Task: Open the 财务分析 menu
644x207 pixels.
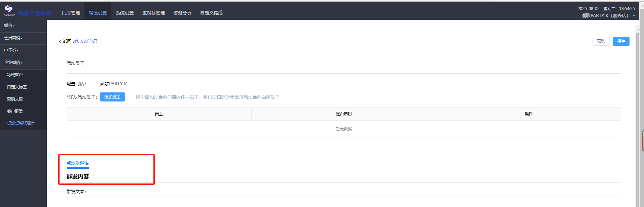Action: [x=182, y=13]
